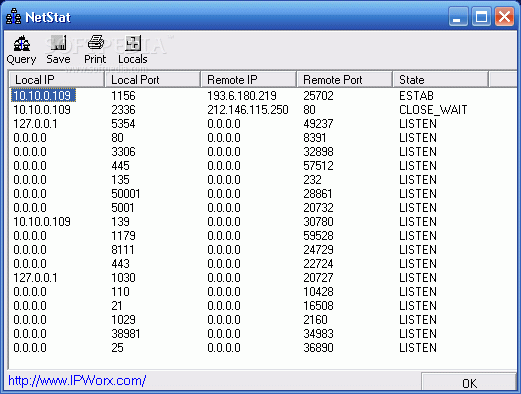Select remote port 49237 cell
This screenshot has height=394, width=521.
click(x=318, y=124)
